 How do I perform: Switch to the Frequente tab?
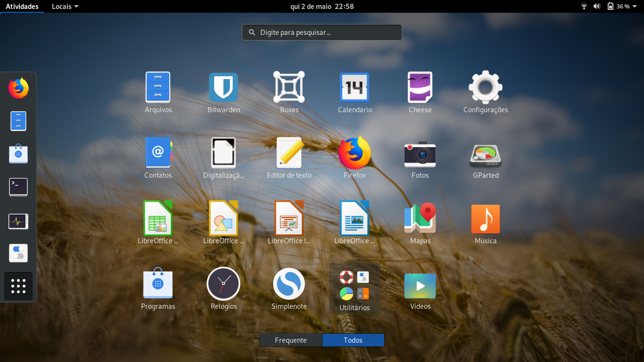click(x=291, y=340)
